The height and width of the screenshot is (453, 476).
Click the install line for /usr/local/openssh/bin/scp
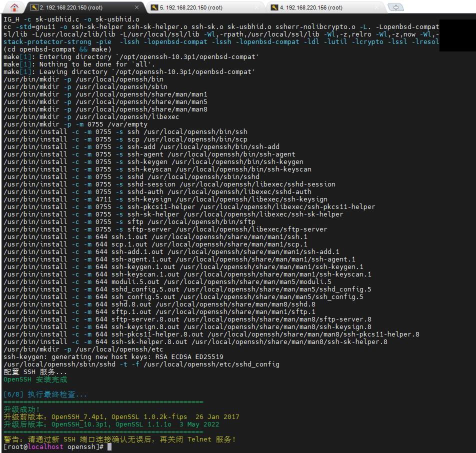[125, 139]
